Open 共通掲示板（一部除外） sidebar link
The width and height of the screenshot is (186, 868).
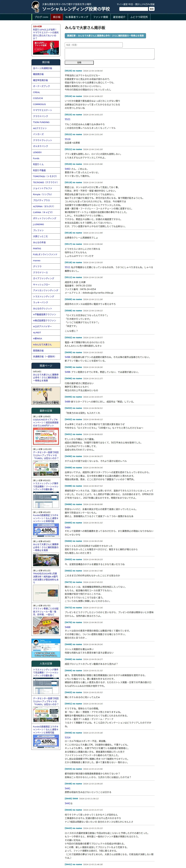[46, 356]
